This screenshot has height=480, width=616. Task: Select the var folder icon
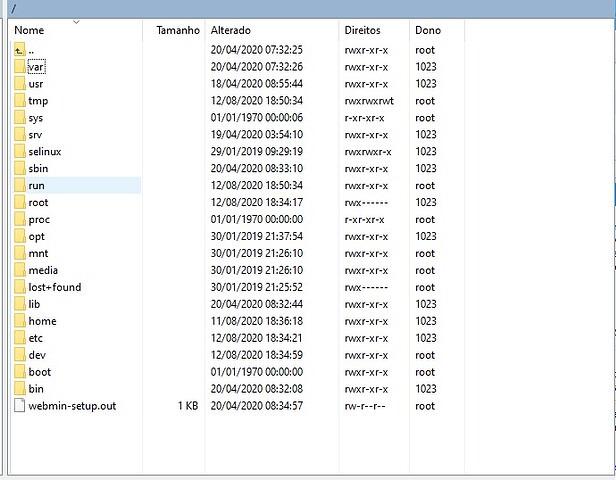(19, 67)
